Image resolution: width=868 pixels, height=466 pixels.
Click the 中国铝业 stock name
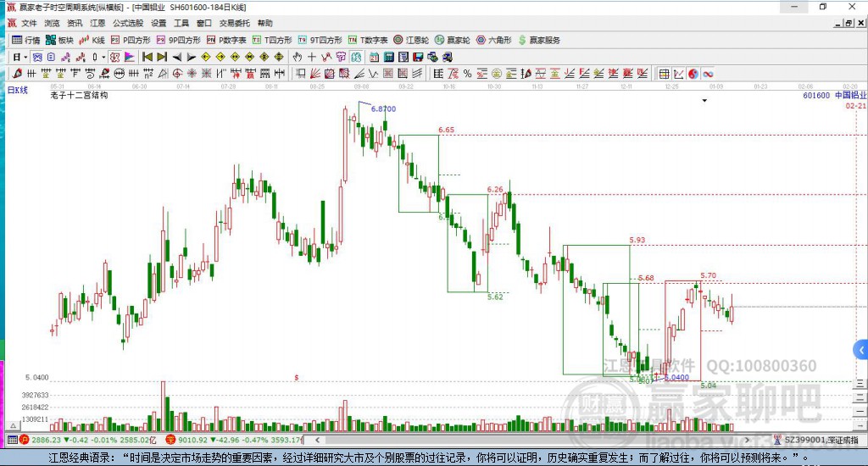850,95
